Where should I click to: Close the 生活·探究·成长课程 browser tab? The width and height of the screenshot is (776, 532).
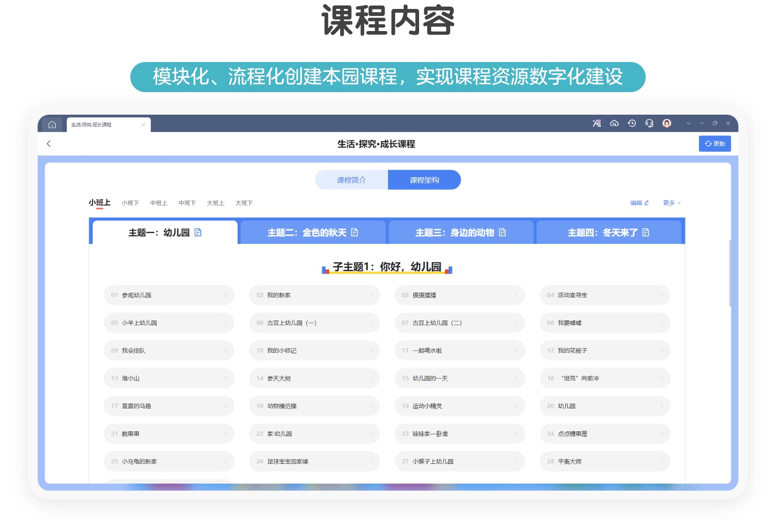click(x=144, y=125)
